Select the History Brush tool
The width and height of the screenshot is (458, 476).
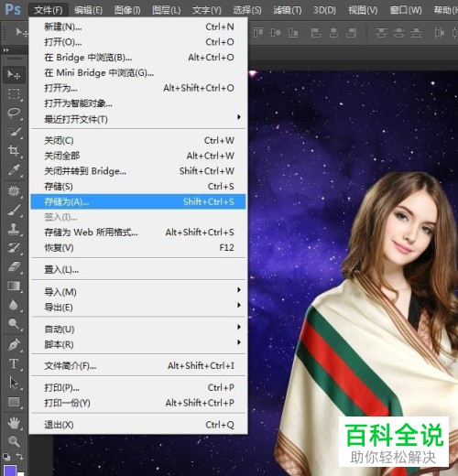coord(14,248)
